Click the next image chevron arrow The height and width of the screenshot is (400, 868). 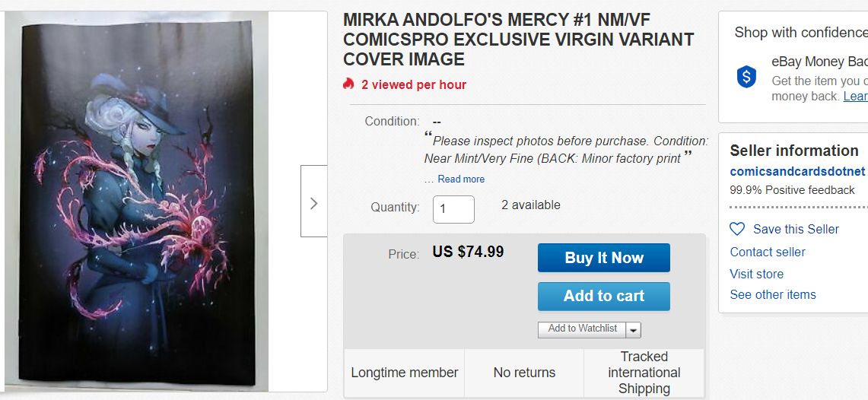[x=313, y=203]
